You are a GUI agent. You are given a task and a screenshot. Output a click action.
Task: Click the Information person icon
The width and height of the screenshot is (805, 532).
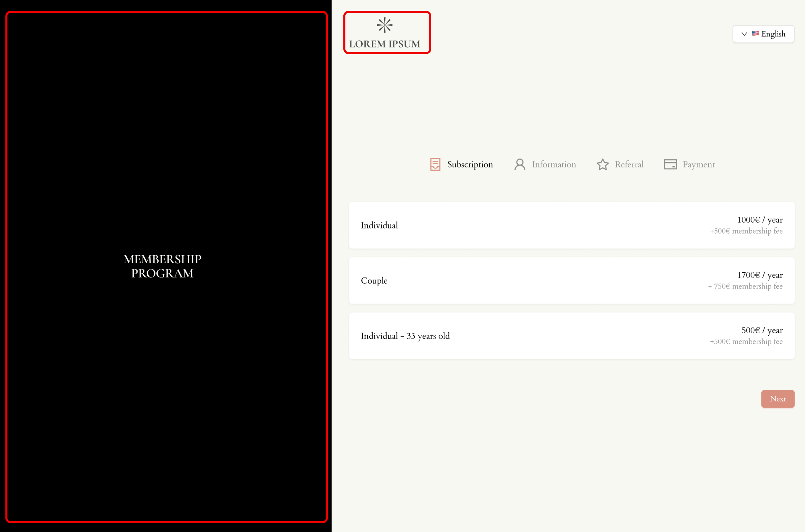pos(519,164)
